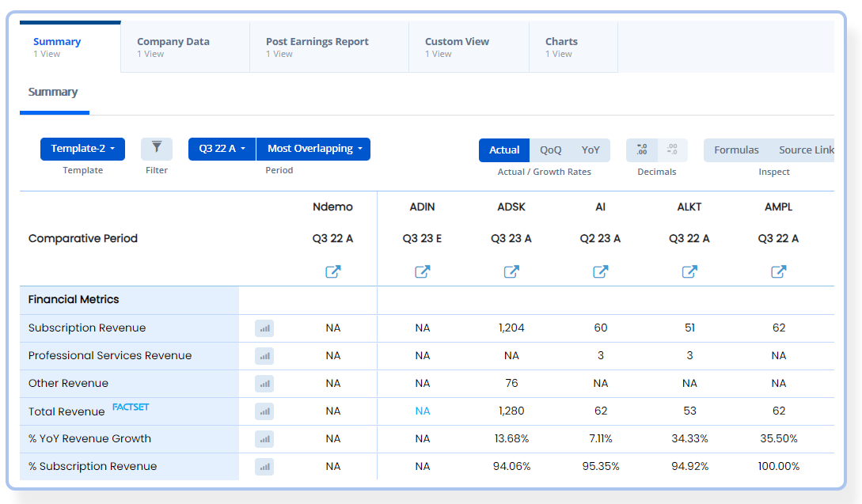Click Financial Metrics section header
Viewport: 862px width, 504px height.
(x=74, y=300)
